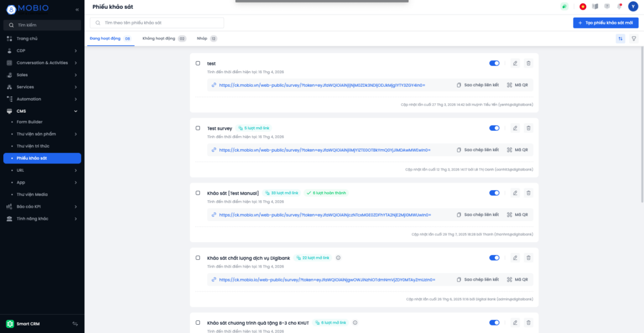Open QR code for Khảo sát [Test Manual]
This screenshot has height=333, width=644.
tap(518, 215)
